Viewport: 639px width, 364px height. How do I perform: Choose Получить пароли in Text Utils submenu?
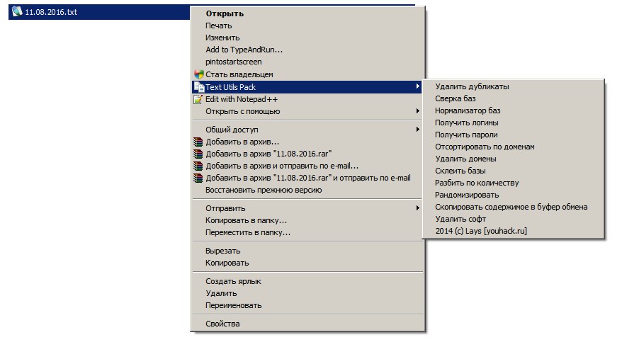click(x=466, y=135)
